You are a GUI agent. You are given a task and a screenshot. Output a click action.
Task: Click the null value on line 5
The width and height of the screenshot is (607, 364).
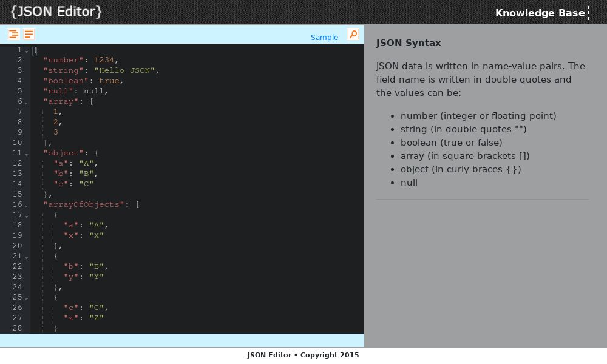(x=96, y=91)
